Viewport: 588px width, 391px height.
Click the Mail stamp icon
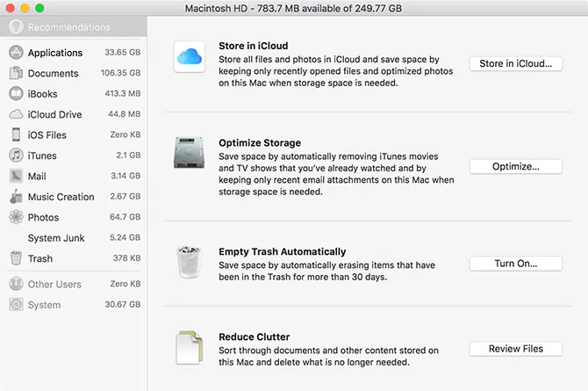click(x=16, y=176)
